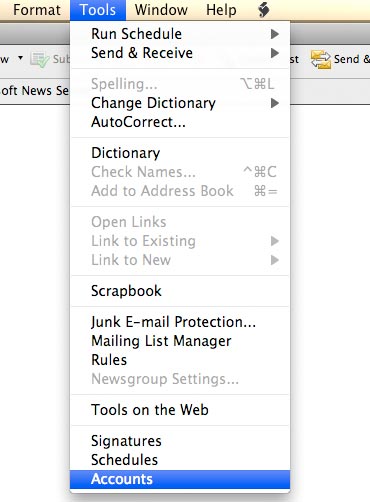Click the Subscribe checkmark toolbar icon

[x=40, y=59]
